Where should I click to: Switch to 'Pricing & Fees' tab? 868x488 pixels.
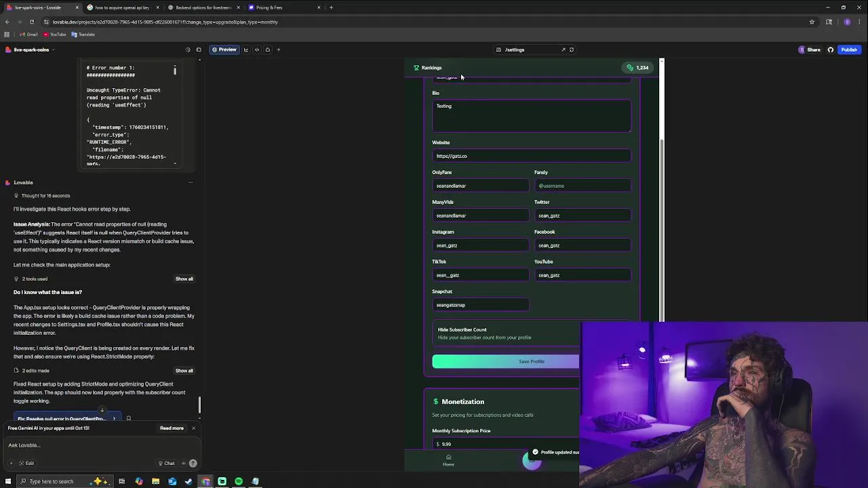[283, 7]
